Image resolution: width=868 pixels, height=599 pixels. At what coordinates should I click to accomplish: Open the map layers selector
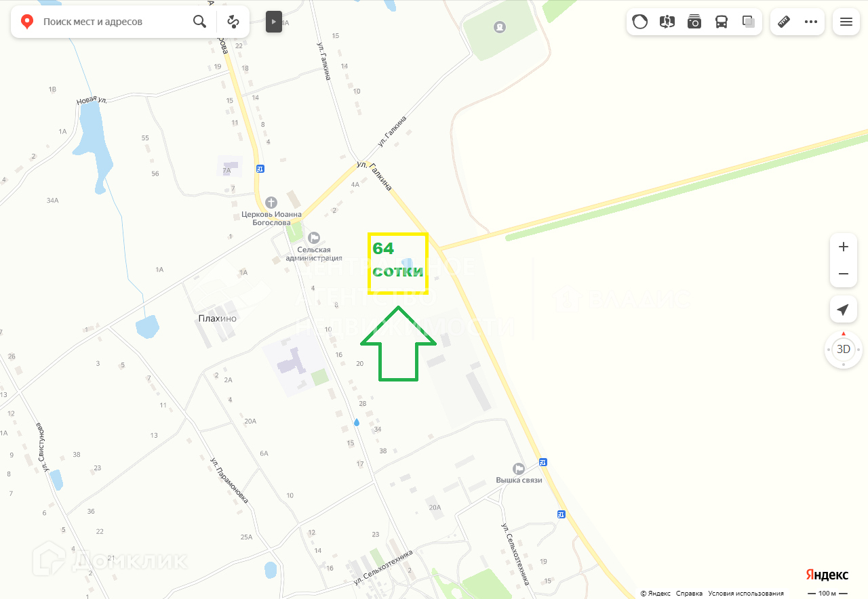tap(749, 22)
